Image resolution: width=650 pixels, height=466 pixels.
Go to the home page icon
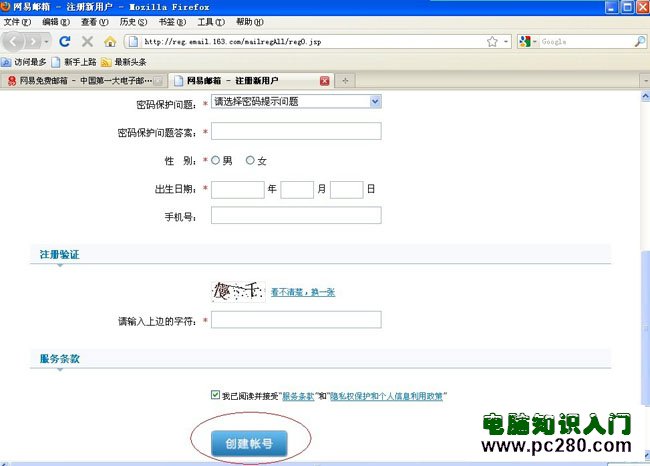[x=110, y=42]
